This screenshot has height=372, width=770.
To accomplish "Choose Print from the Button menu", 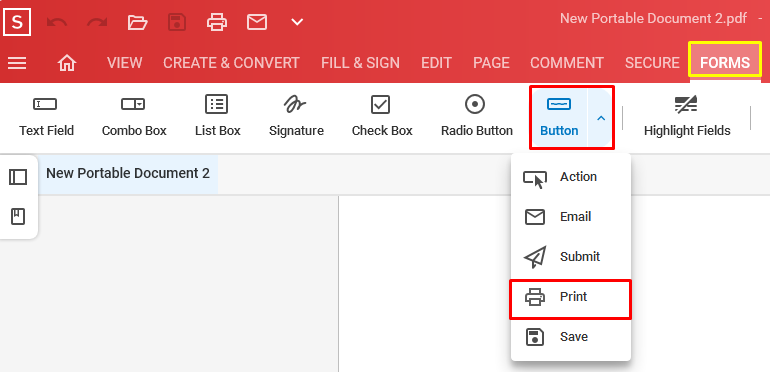I will click(571, 297).
